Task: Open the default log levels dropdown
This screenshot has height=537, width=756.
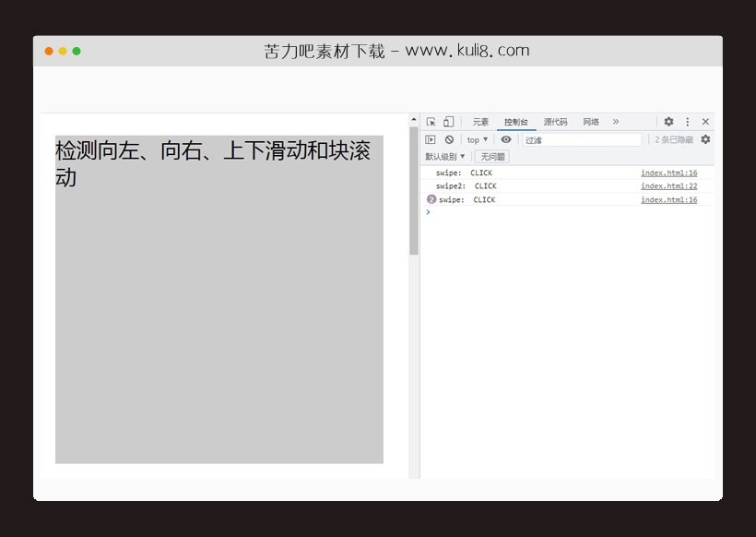Action: point(444,157)
